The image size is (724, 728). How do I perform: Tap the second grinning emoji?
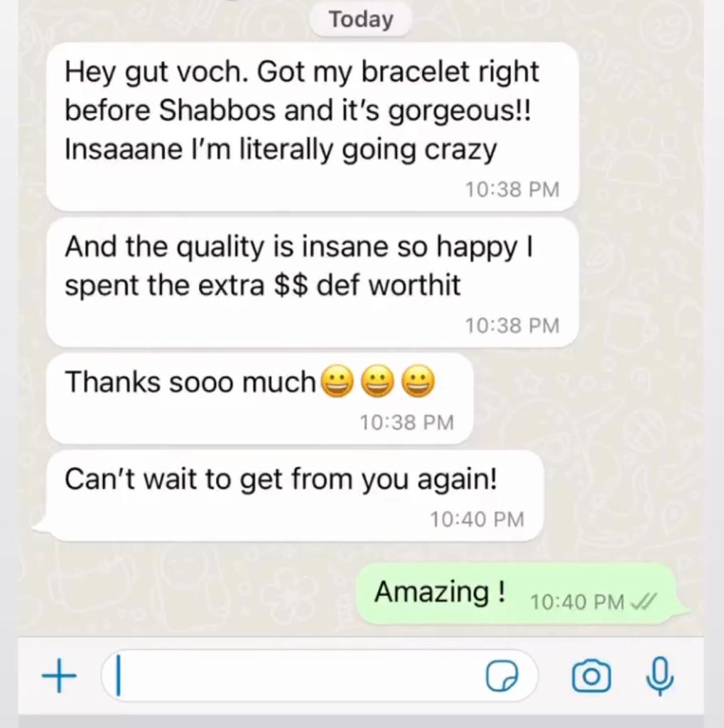(378, 382)
